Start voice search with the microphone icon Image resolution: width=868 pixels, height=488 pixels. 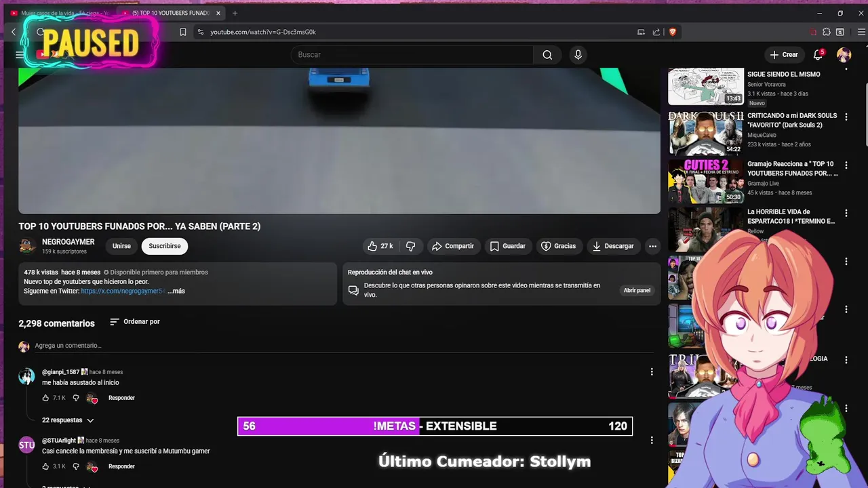coord(578,55)
